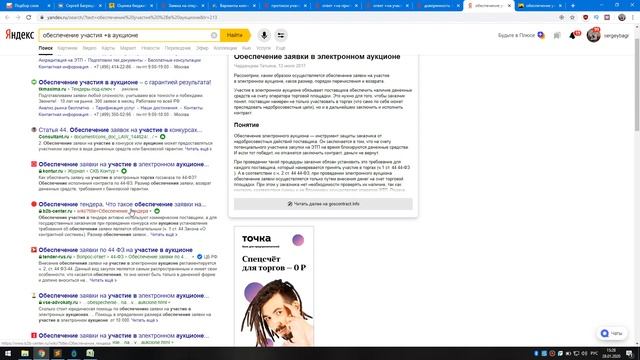Click the tender-rus.ru red favicon
This screenshot has width=640, height=360.
click(34, 250)
